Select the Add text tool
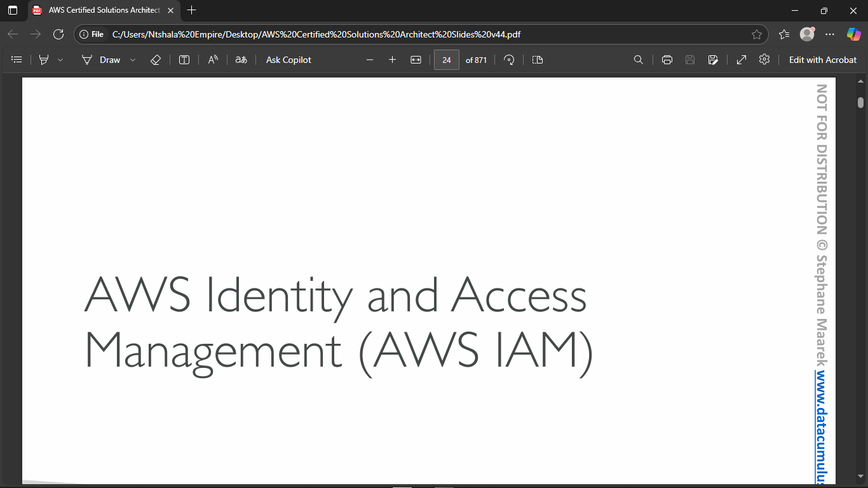The height and width of the screenshot is (488, 868). 184,60
